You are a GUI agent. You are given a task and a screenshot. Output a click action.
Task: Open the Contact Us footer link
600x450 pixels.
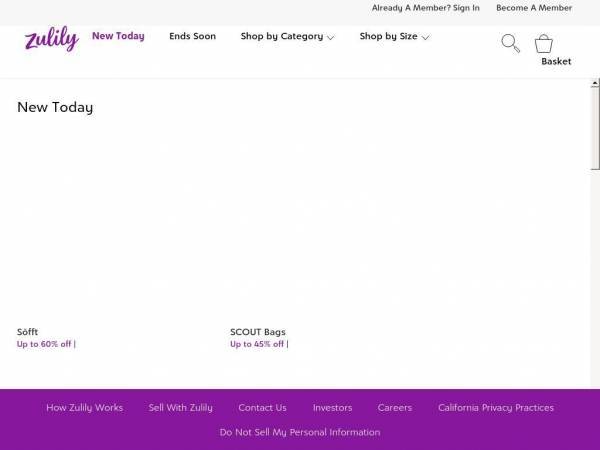[262, 408]
